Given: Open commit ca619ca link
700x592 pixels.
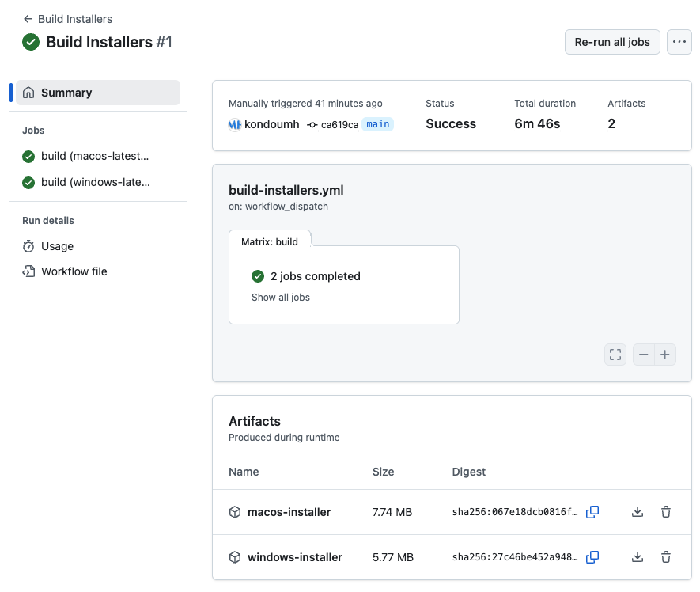Looking at the screenshot, I should point(339,125).
